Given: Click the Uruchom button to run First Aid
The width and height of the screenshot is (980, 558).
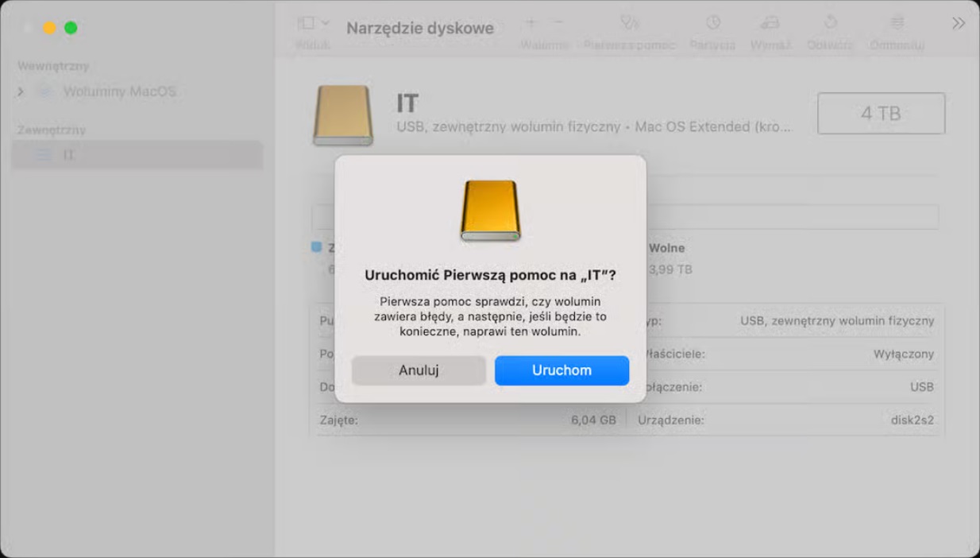Looking at the screenshot, I should 561,370.
